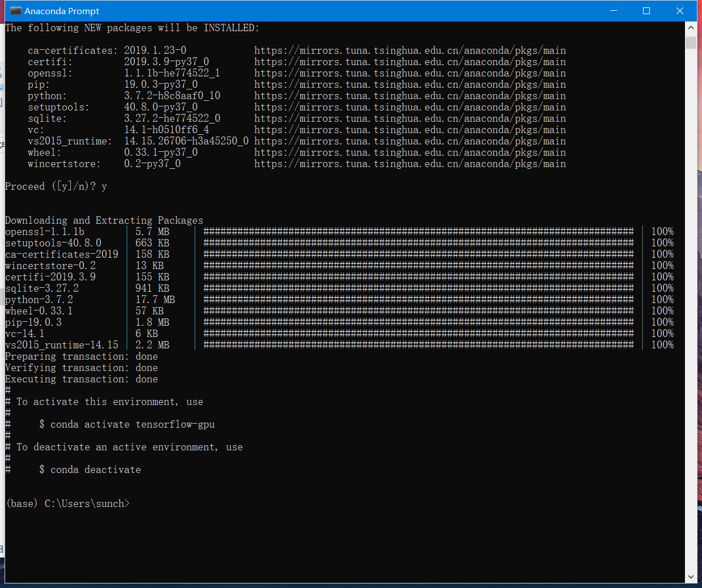Click the vertical scrollbar thumb
The height and width of the screenshot is (588, 702).
[x=691, y=43]
